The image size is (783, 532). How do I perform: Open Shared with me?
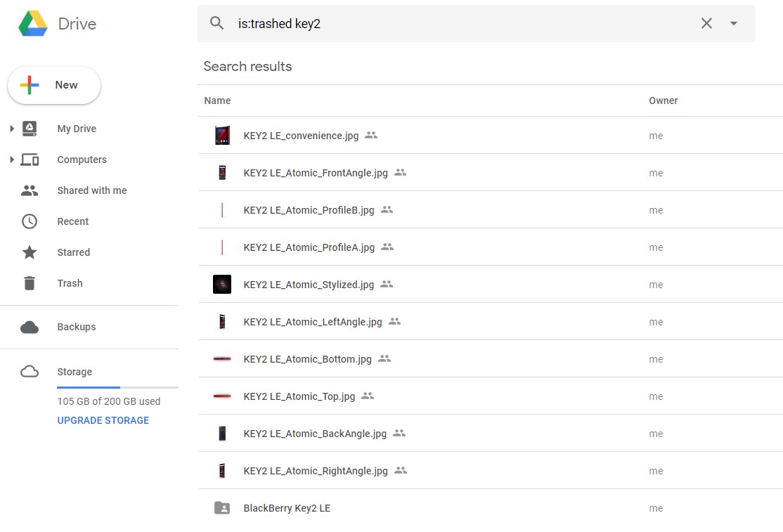pyautogui.click(x=91, y=190)
